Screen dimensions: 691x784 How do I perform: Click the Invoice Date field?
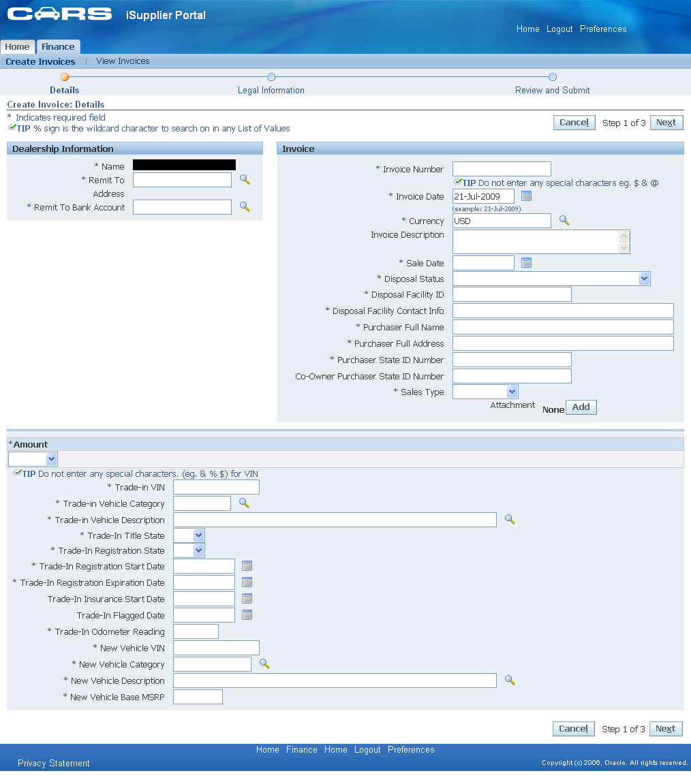[483, 196]
